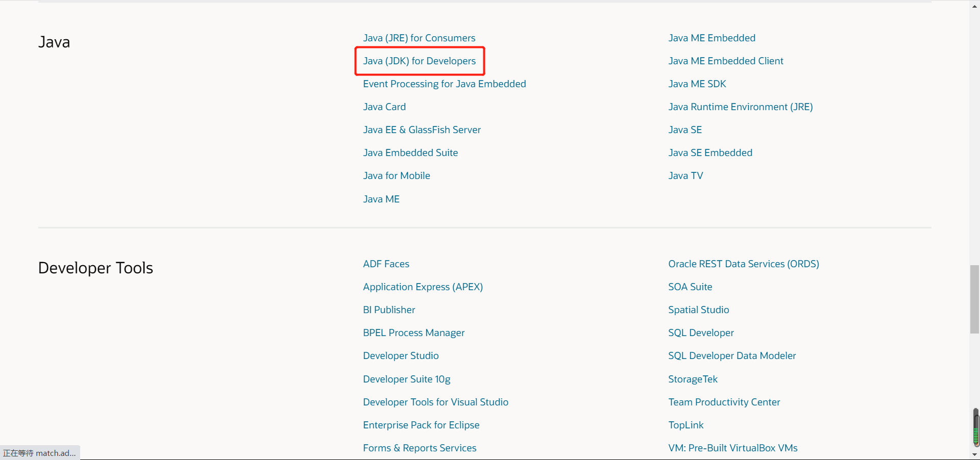Open Spatial Studio link

699,310
